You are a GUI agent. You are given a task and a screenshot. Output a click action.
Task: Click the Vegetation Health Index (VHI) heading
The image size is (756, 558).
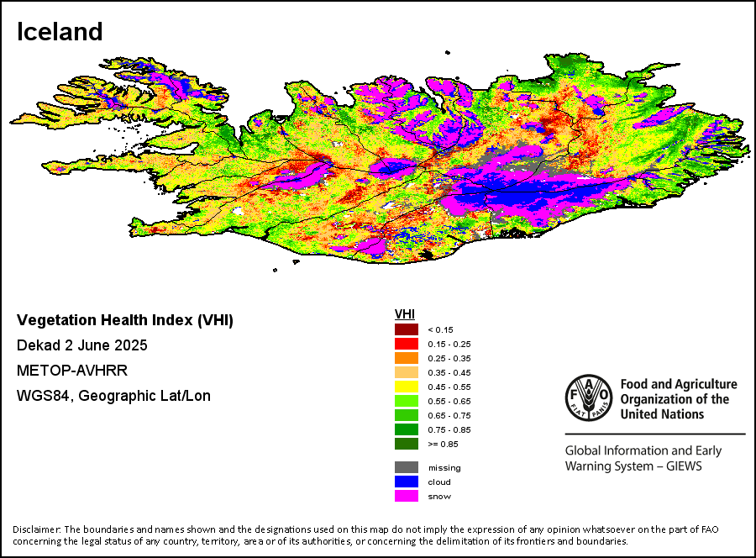125,320
